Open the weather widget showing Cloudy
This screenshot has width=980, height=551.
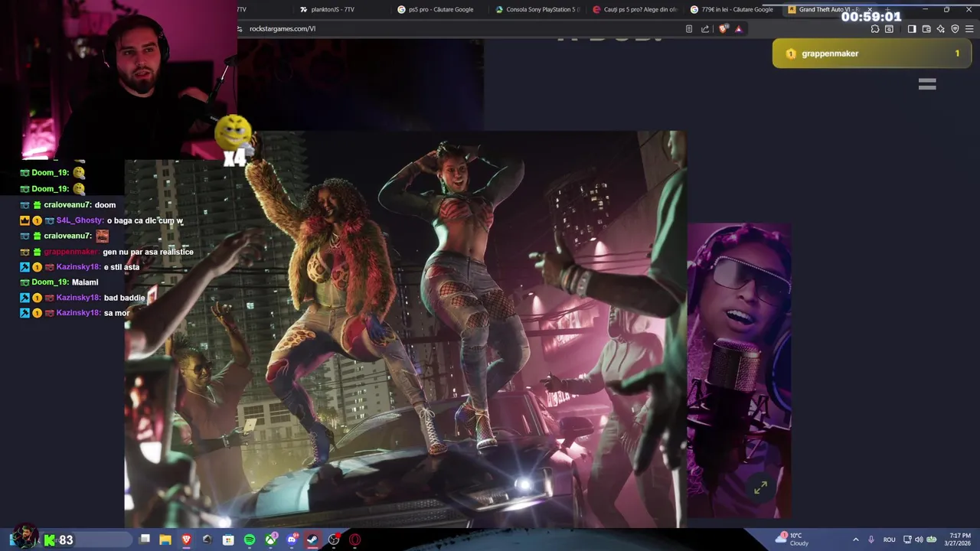[792, 540]
